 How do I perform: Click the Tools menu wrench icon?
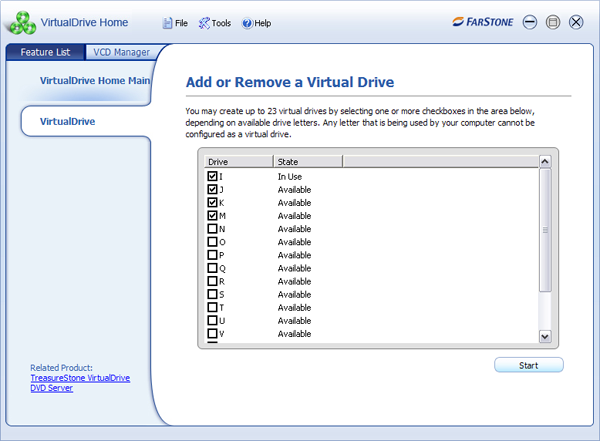pos(204,23)
